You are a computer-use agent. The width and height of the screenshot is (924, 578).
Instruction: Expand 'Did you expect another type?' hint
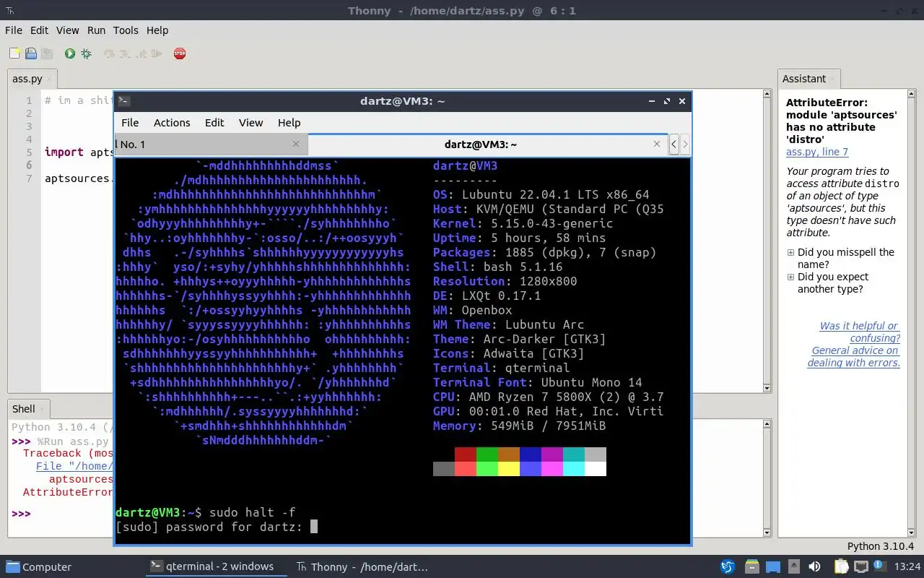791,277
